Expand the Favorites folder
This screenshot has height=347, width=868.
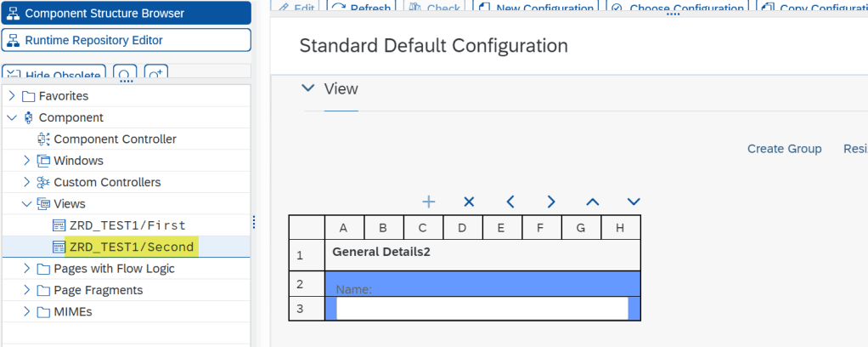[x=12, y=96]
